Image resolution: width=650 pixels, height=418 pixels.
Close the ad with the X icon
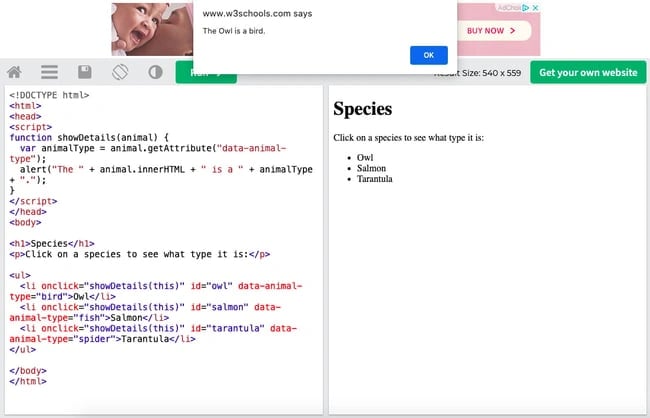tap(535, 8)
